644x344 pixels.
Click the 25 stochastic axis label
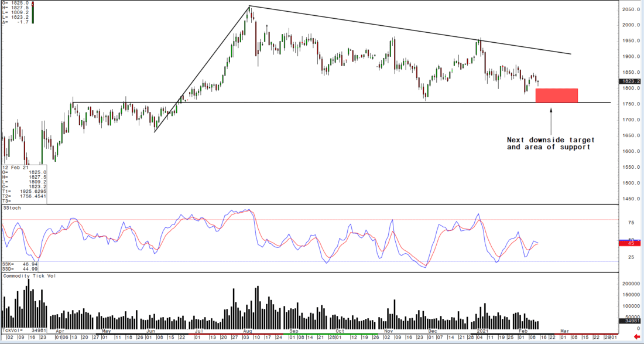point(631,258)
